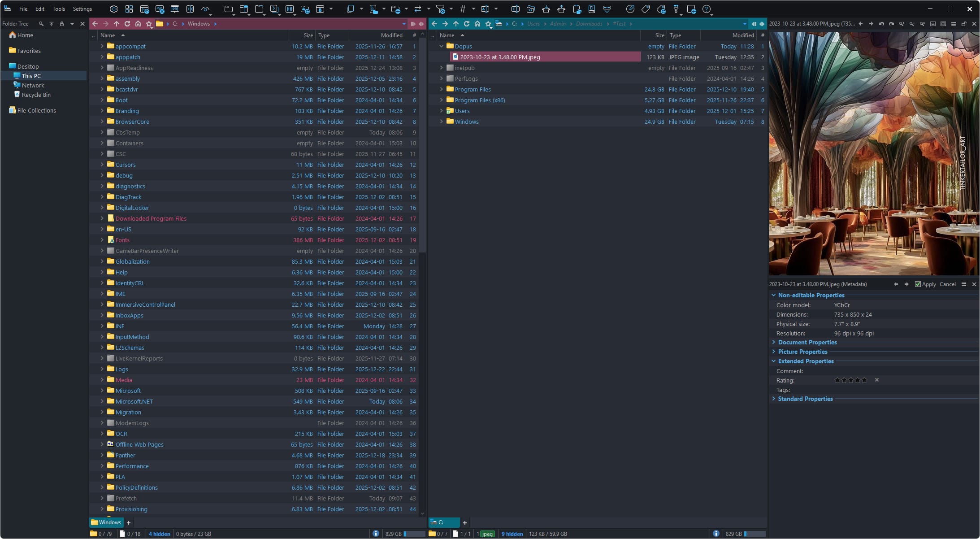Click the filter funnel icon in toolbar
The height and width of the screenshot is (539, 980).
click(441, 9)
